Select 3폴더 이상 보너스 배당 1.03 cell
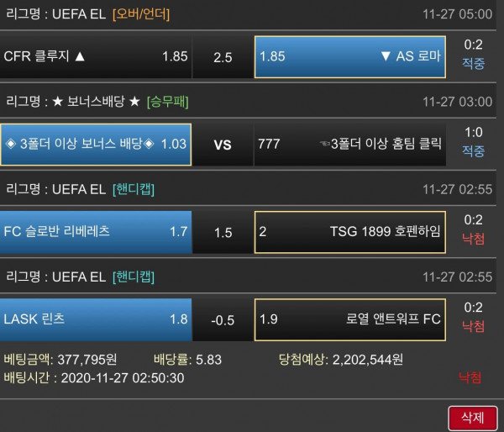This screenshot has height=432, width=504. [96, 145]
